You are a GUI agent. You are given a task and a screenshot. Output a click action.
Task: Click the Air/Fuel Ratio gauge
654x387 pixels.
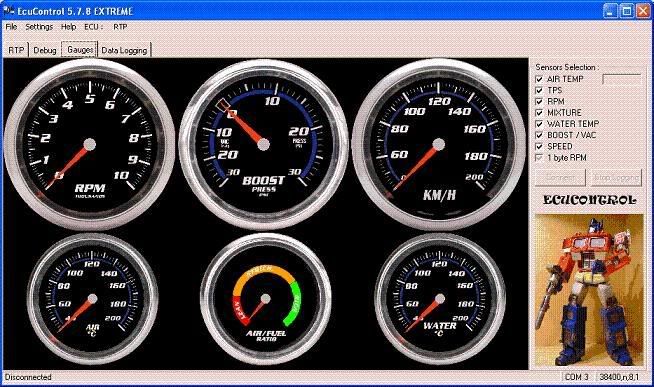[x=266, y=299]
